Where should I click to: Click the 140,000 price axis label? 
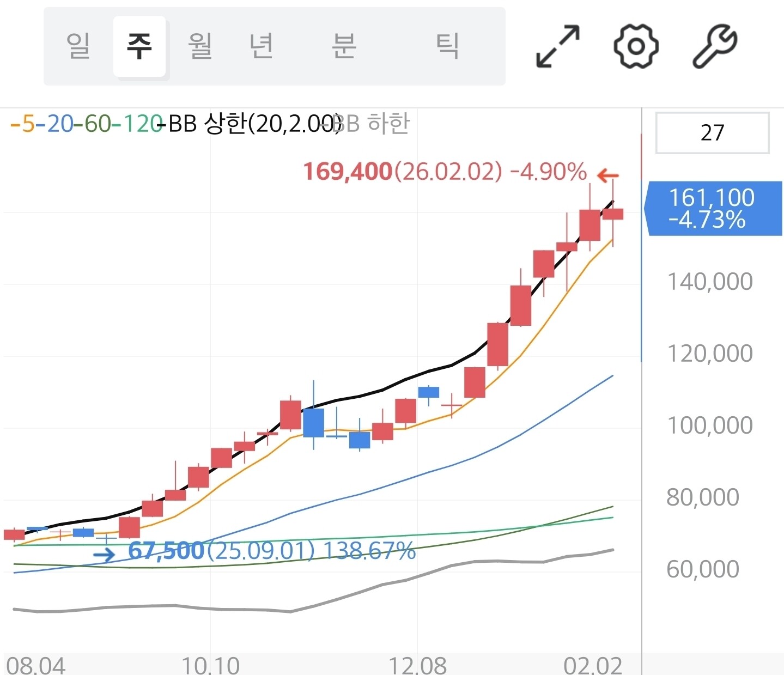[710, 282]
